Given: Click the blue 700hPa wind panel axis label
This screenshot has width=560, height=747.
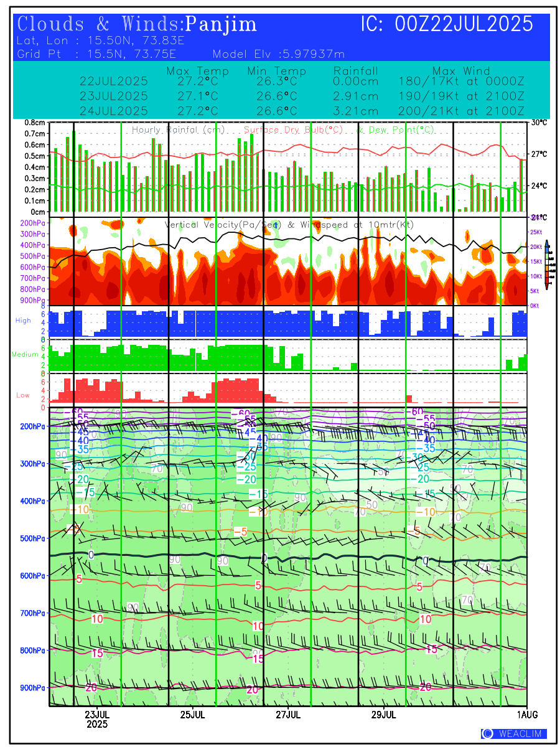Looking at the screenshot, I should tap(34, 613).
